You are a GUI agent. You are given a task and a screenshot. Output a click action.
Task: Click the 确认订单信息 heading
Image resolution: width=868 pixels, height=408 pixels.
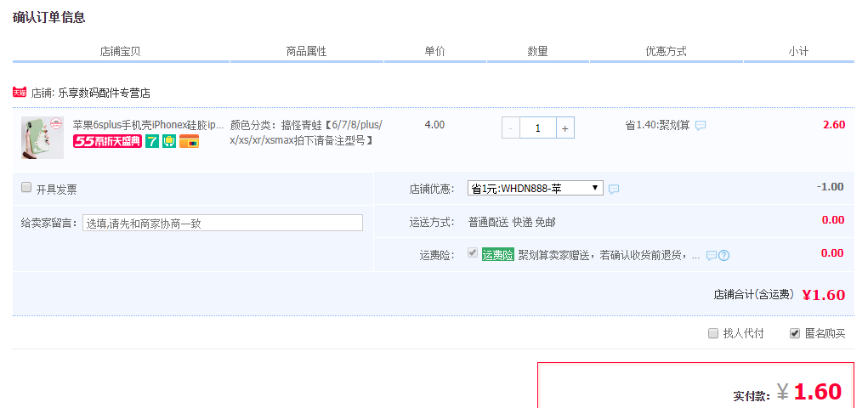[x=48, y=17]
